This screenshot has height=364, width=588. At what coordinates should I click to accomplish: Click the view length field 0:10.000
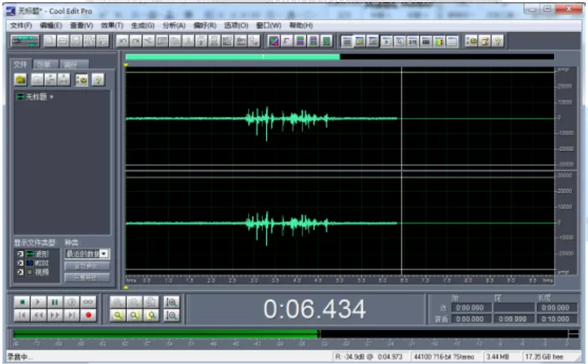pos(556,319)
